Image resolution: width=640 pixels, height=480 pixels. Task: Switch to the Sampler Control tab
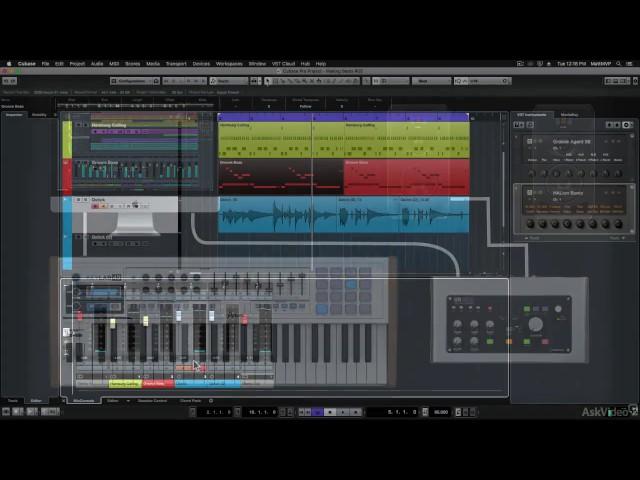click(x=152, y=401)
